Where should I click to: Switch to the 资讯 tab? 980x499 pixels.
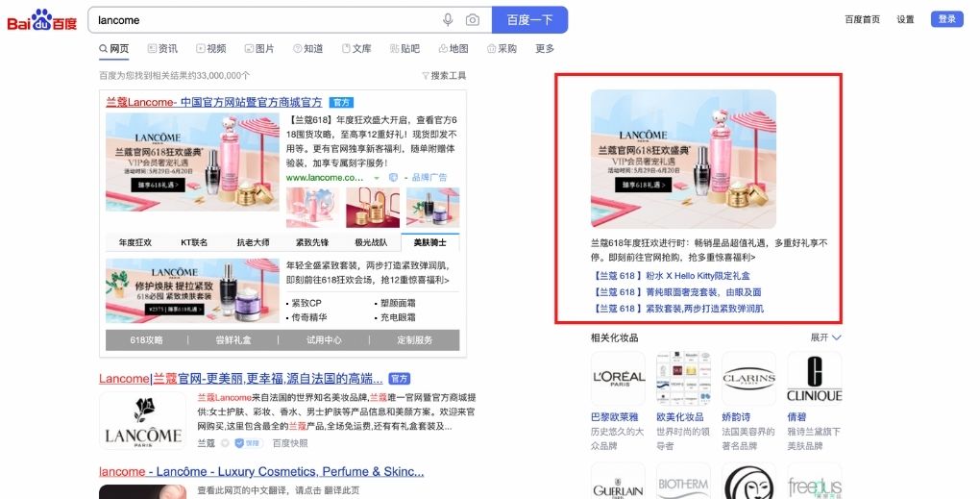pos(162,49)
